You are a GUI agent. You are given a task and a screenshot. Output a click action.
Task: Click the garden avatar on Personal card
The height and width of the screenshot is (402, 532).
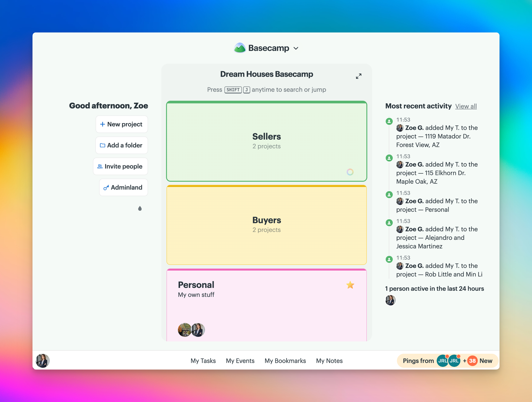coord(185,330)
